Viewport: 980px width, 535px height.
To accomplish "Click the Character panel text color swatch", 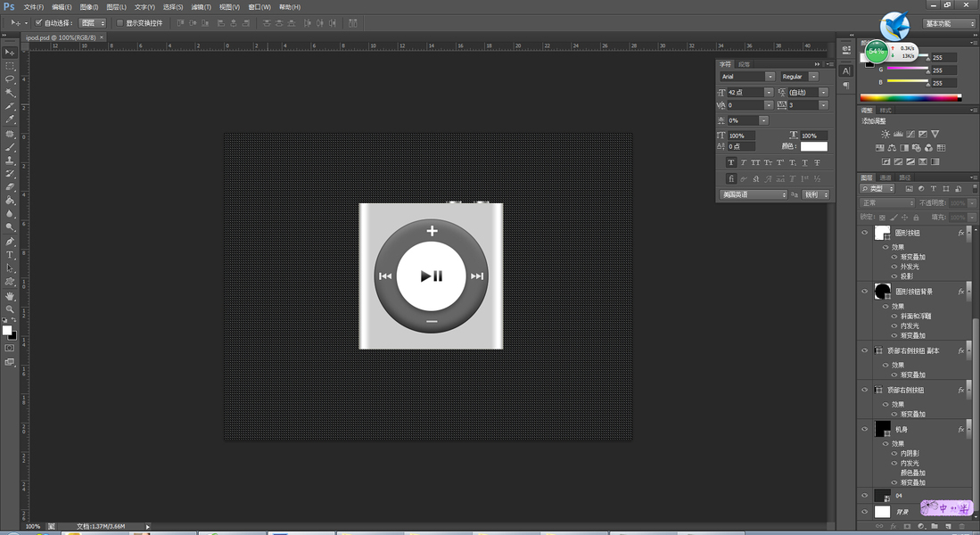I will point(814,146).
